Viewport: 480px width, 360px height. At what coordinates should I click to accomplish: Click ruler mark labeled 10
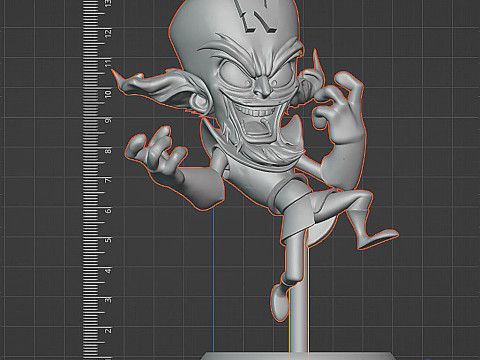pos(108,94)
